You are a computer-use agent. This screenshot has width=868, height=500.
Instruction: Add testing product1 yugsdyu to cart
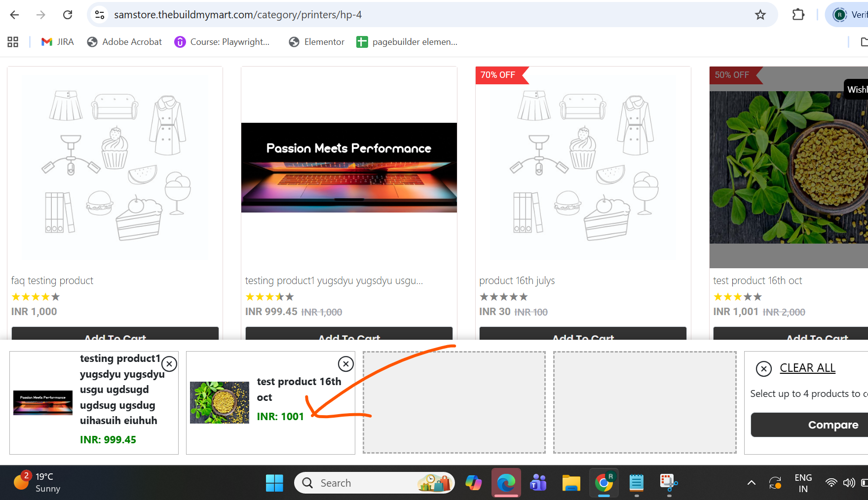[x=349, y=333]
